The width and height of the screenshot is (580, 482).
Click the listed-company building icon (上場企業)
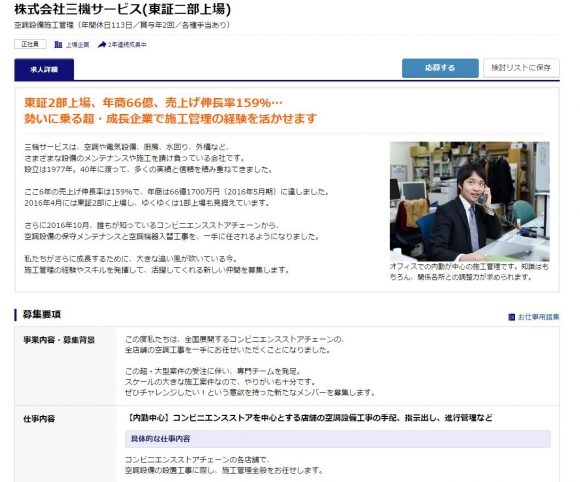pos(58,44)
